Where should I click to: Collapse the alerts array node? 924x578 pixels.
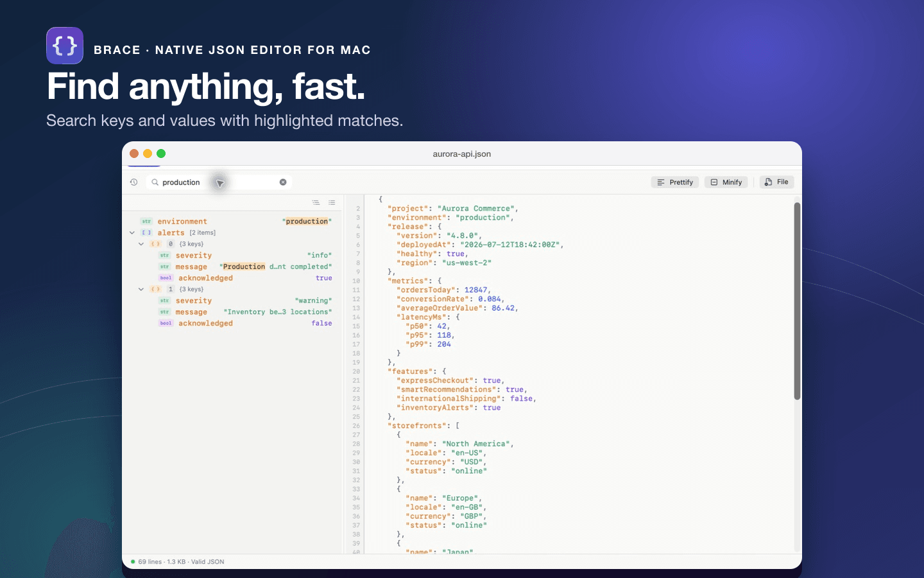(132, 233)
